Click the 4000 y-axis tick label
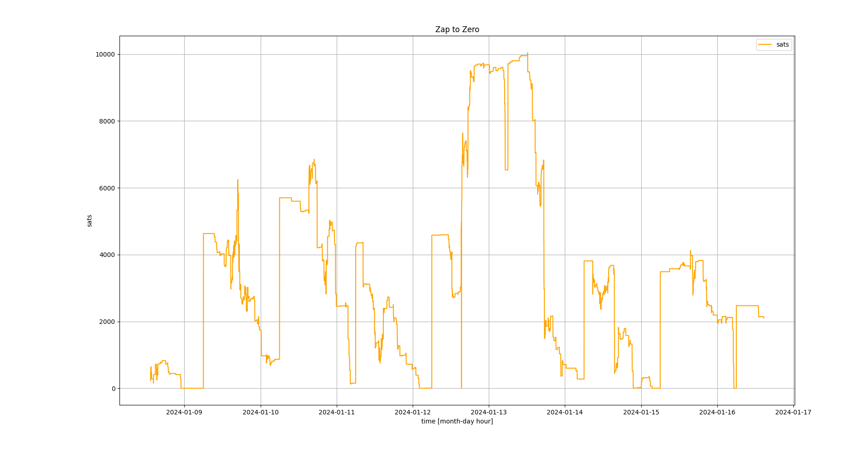Viewport: 868px width, 461px height. click(107, 255)
